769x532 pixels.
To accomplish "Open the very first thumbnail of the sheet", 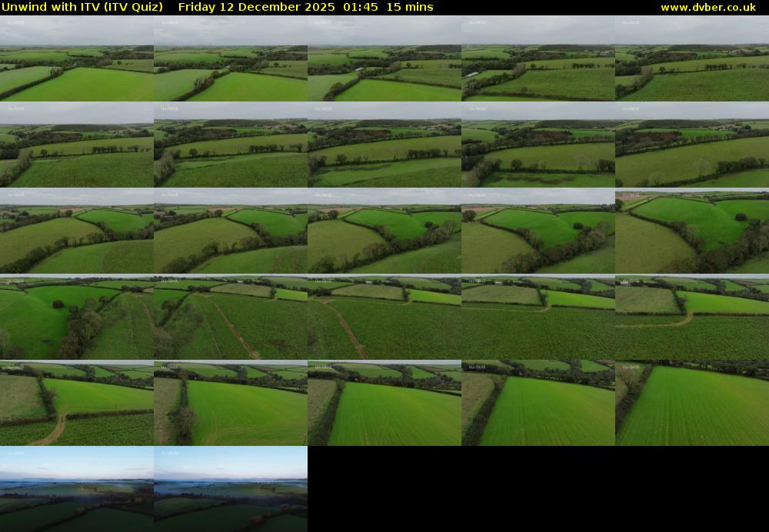I will coord(77,58).
